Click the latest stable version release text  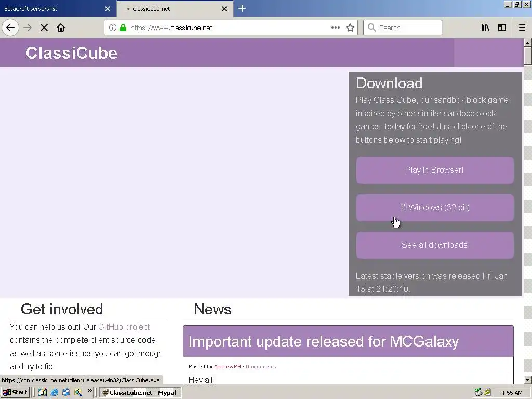[432, 282]
